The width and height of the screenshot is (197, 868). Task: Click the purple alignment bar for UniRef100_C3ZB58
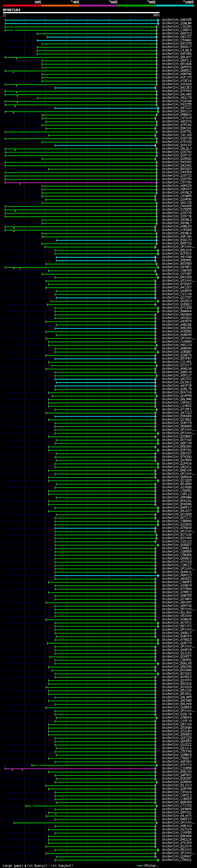click(x=80, y=769)
